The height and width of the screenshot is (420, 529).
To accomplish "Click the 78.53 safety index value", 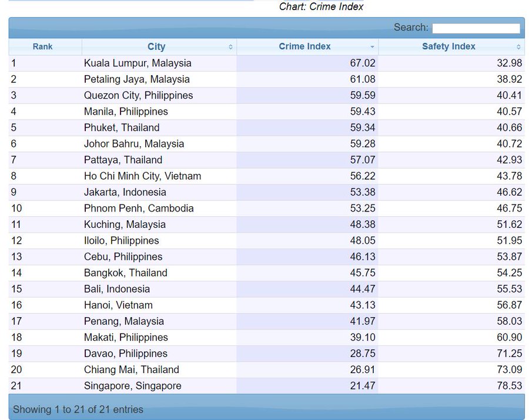I will tap(509, 386).
